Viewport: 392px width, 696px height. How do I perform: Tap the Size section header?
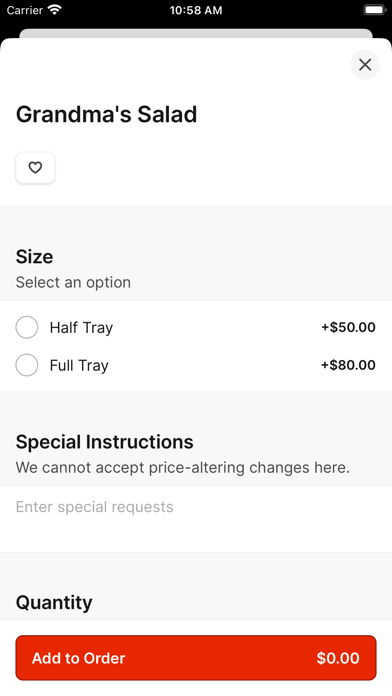point(34,257)
